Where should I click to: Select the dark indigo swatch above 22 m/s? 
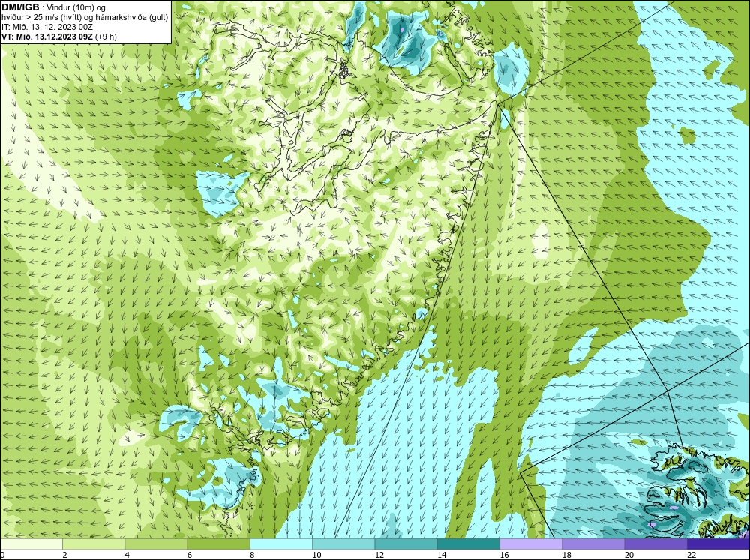(718, 544)
